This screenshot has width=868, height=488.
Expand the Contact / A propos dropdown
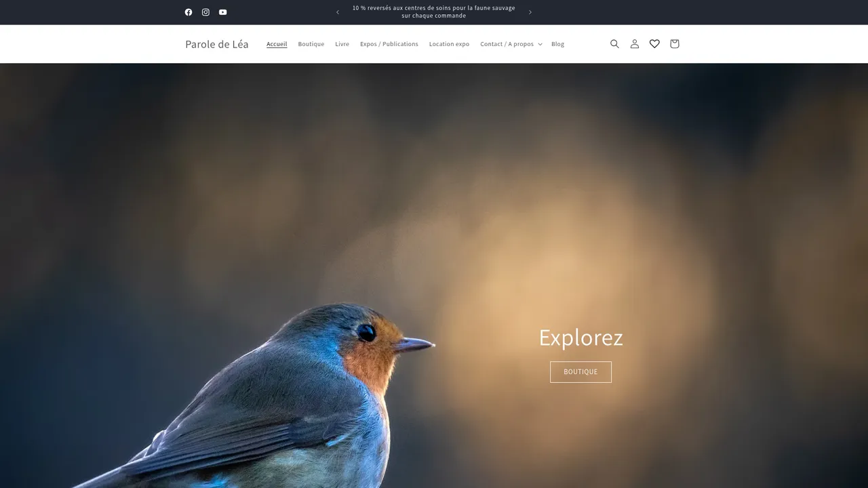511,44
